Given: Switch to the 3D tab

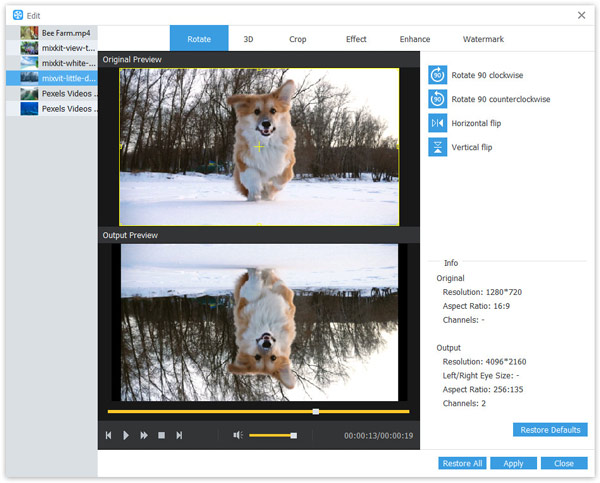Looking at the screenshot, I should 248,39.
